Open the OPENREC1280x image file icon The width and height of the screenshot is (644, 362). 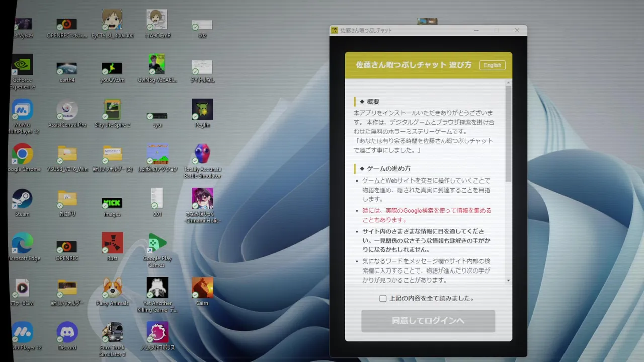67,24
